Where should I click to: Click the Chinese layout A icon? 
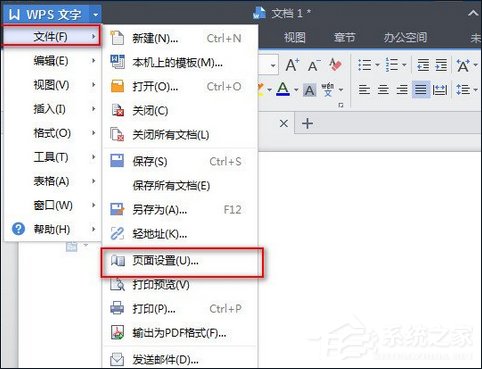[463, 65]
